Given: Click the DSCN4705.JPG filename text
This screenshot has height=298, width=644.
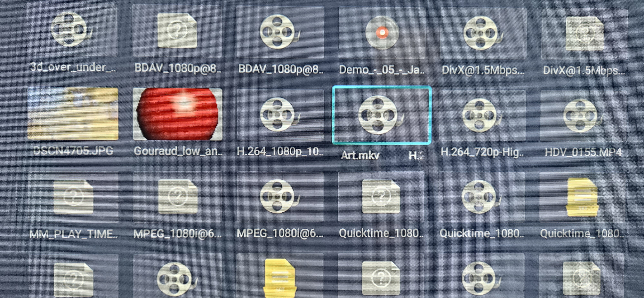Looking at the screenshot, I should [x=73, y=151].
